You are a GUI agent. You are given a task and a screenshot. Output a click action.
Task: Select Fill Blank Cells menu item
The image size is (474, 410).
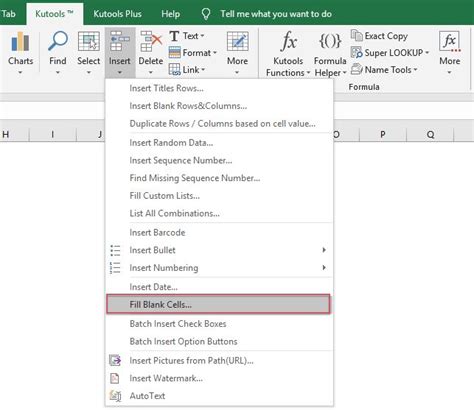(x=218, y=304)
